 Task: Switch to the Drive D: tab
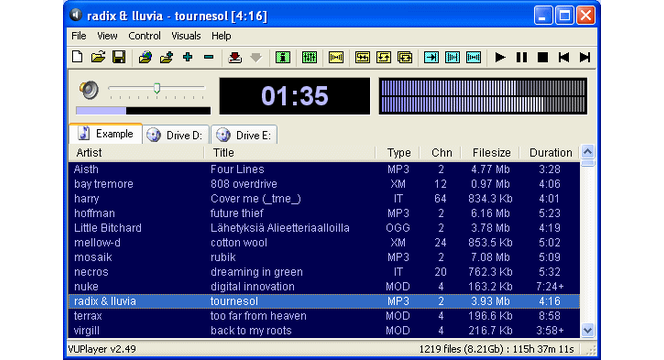176,135
